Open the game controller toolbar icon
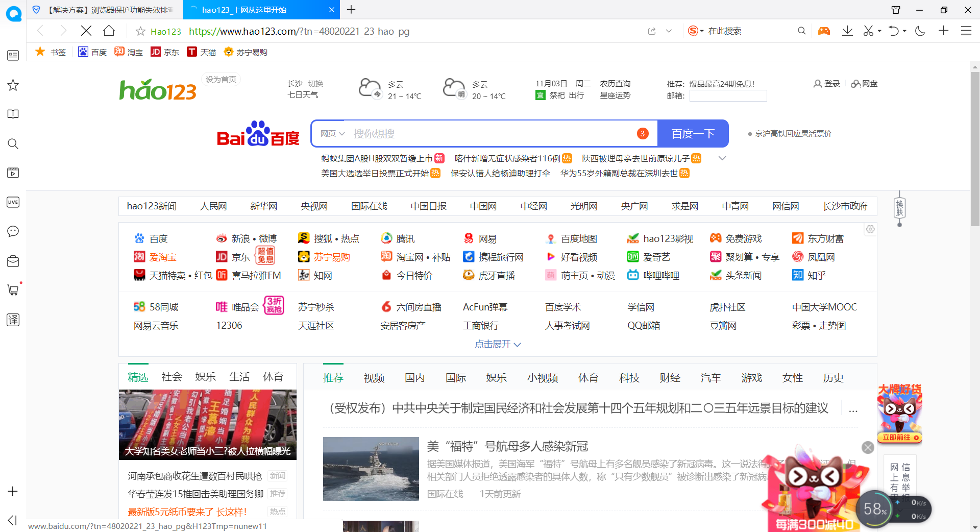This screenshot has height=532, width=980. (824, 31)
